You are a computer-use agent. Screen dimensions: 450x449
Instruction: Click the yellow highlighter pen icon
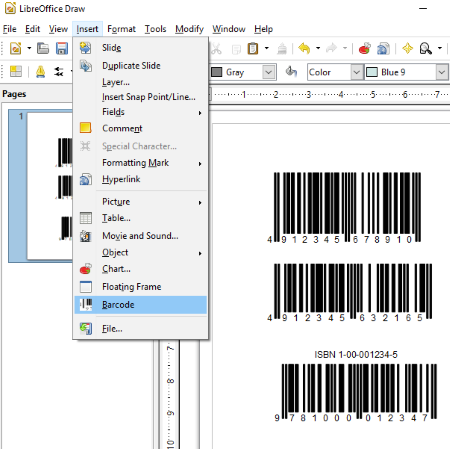click(x=40, y=71)
